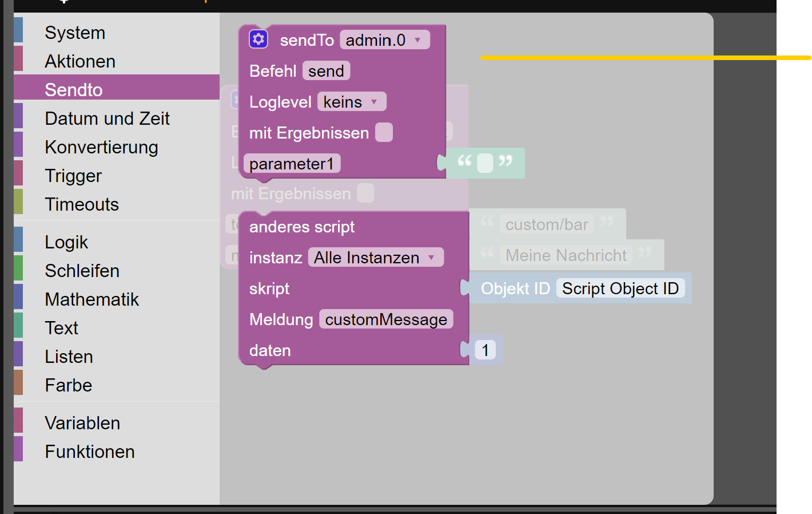The image size is (812, 514).
Task: Open the Variablen category
Action: point(82,423)
